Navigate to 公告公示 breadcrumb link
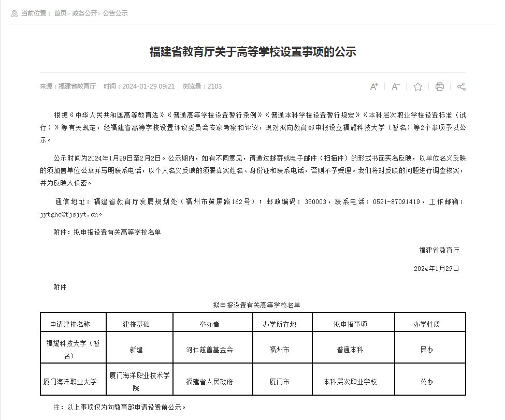The height and width of the screenshot is (420, 505). pyautogui.click(x=115, y=13)
